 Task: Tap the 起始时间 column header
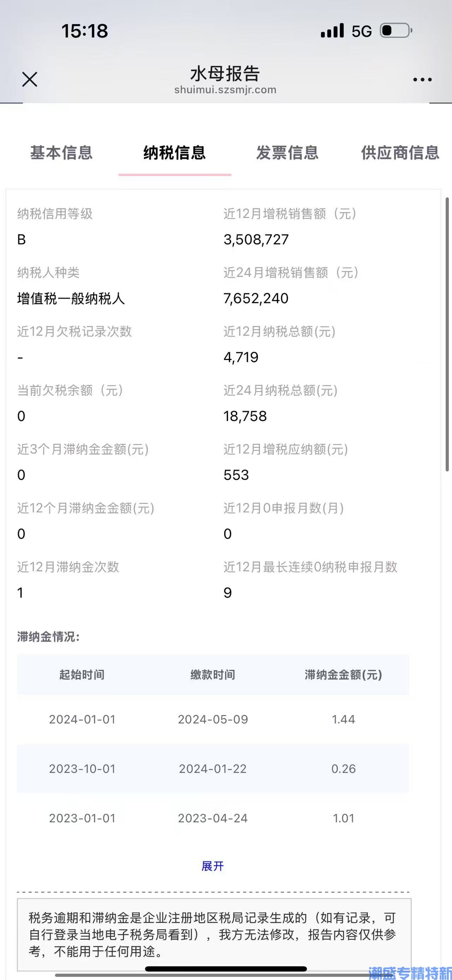click(82, 674)
